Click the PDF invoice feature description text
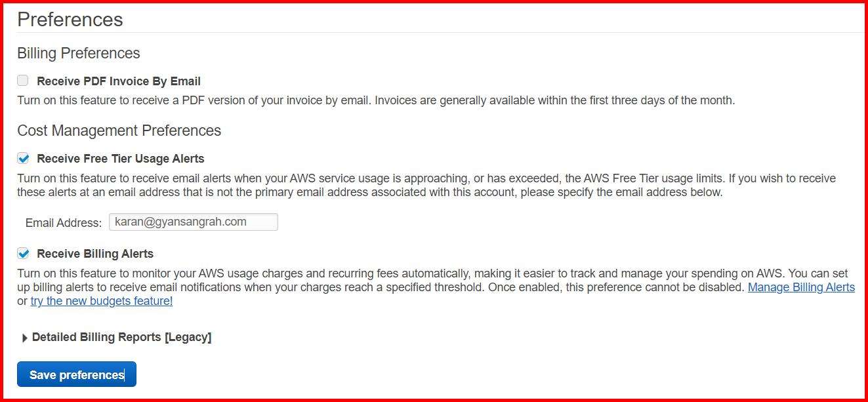This screenshot has width=868, height=402. point(376,100)
